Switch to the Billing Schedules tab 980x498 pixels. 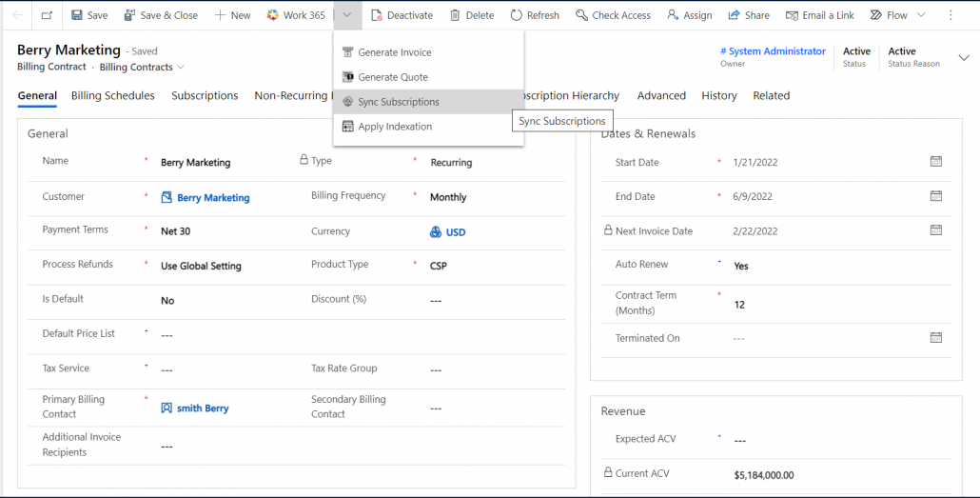point(113,96)
